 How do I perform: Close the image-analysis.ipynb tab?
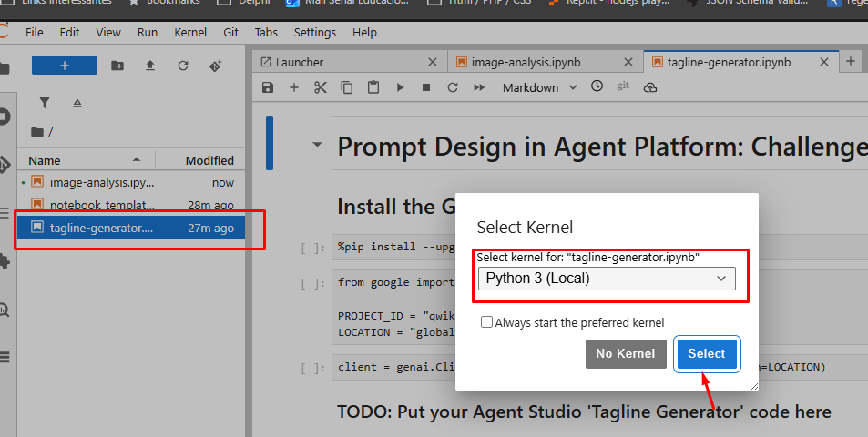pos(628,62)
